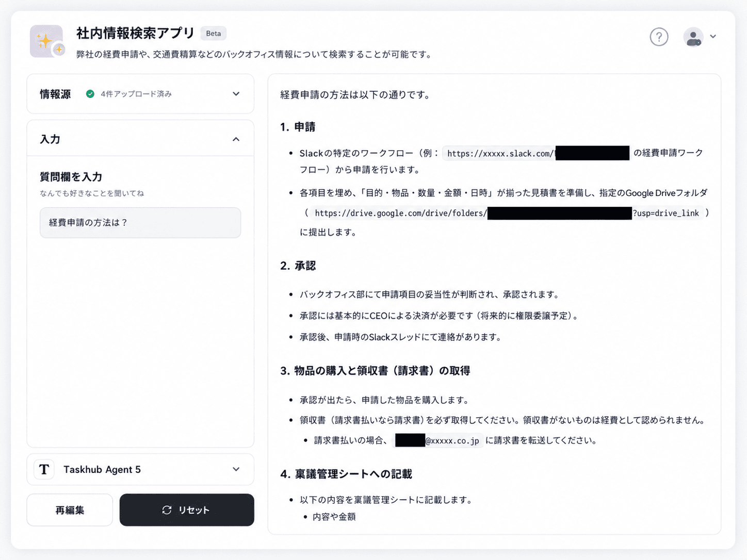Expand the 情報源 section chevron
747x560 pixels.
(x=236, y=94)
